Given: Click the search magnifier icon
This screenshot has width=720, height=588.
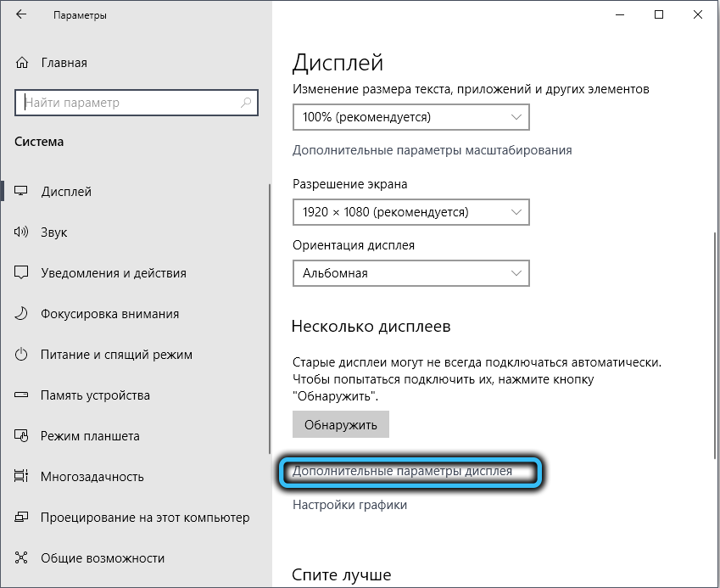Looking at the screenshot, I should [x=246, y=103].
